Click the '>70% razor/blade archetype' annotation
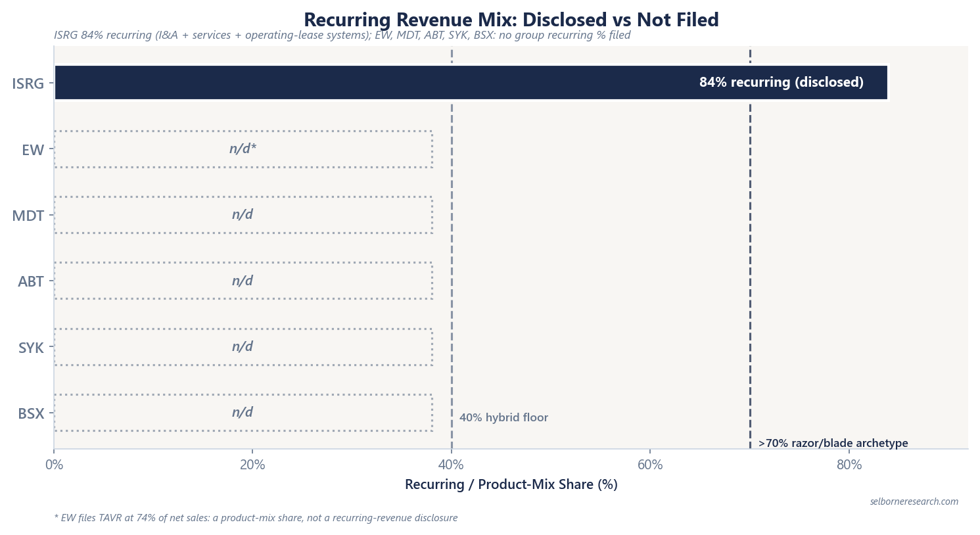 [833, 443]
